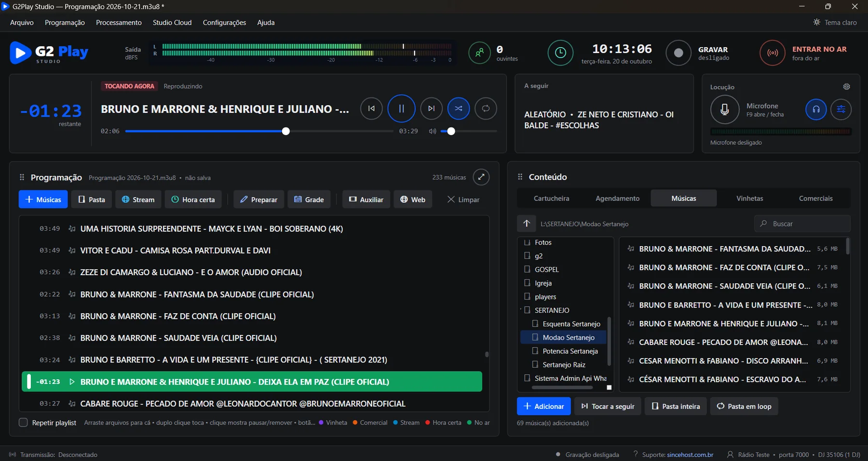Viewport: 868px width, 461px height.
Task: Go up one folder level in Conteúdo
Action: point(527,224)
